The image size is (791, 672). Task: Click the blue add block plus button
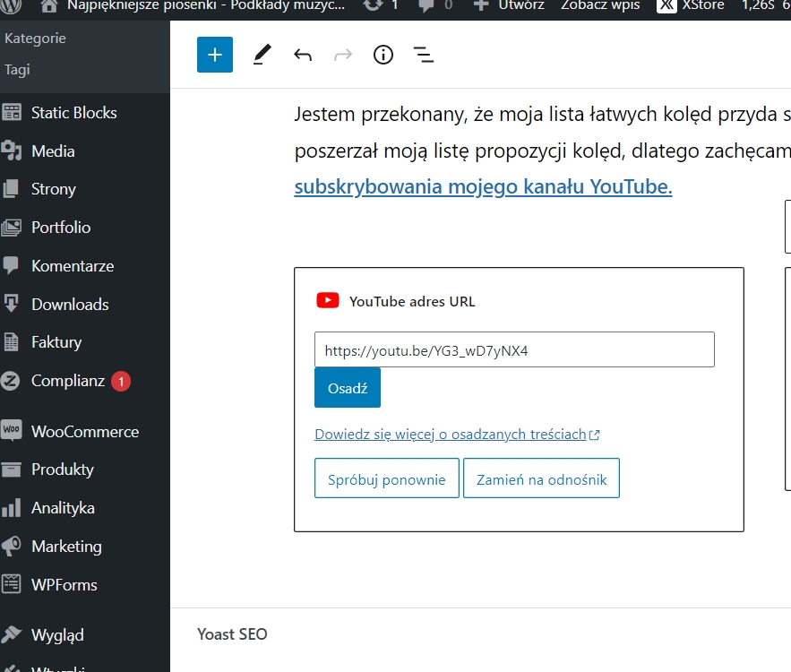(x=215, y=55)
